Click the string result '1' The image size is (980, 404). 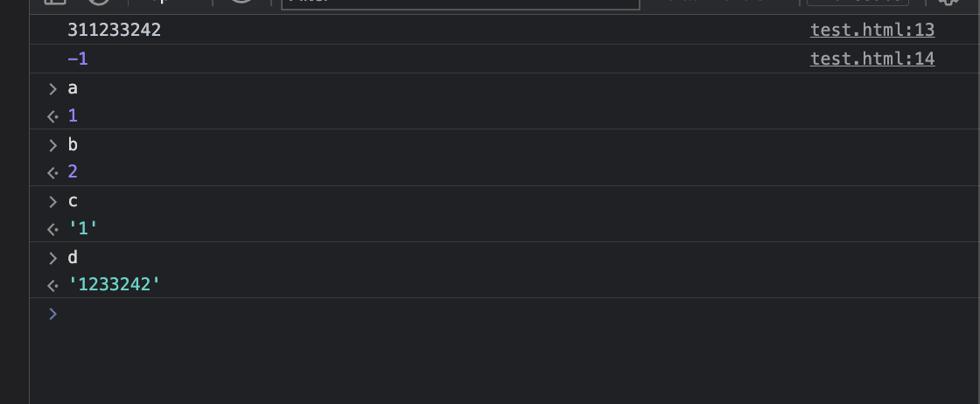(83, 228)
